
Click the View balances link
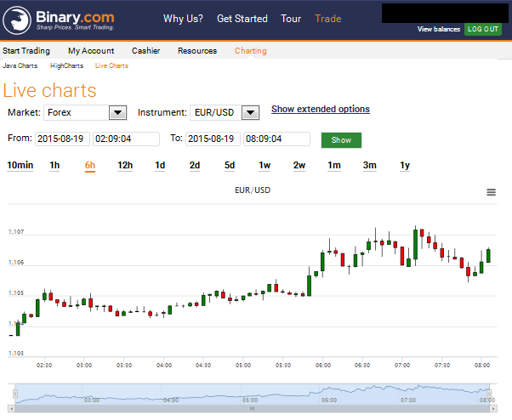[439, 30]
